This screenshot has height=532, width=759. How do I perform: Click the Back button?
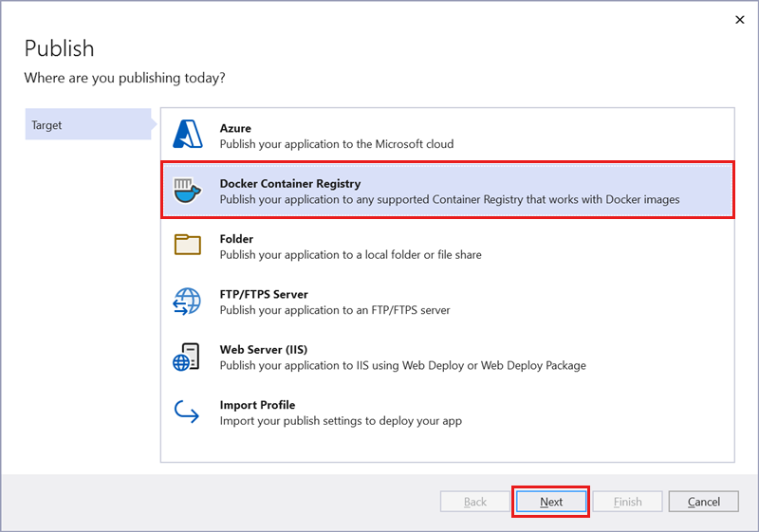coord(475,502)
